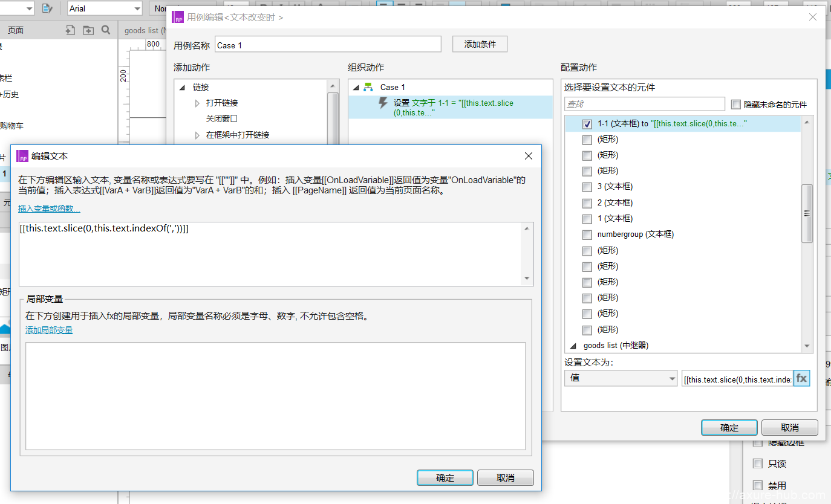Click the 添加局部变量 link

[x=49, y=330]
